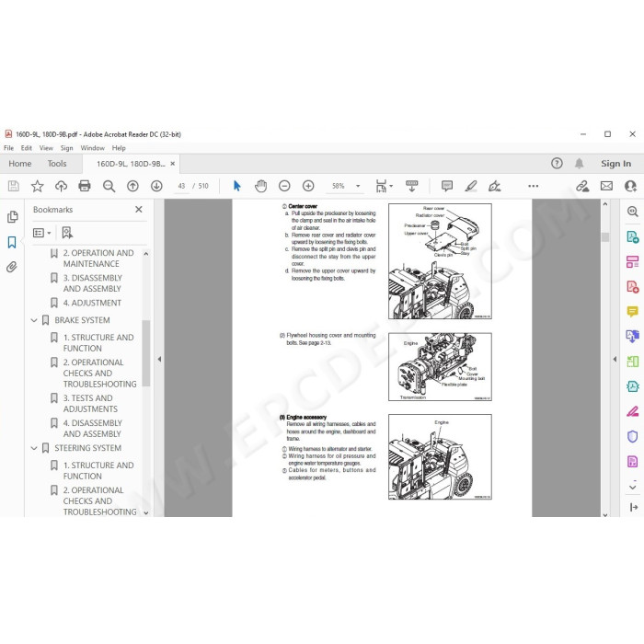Open bookmark 4. ADJUSTMENT
644x644 pixels.
click(92, 303)
